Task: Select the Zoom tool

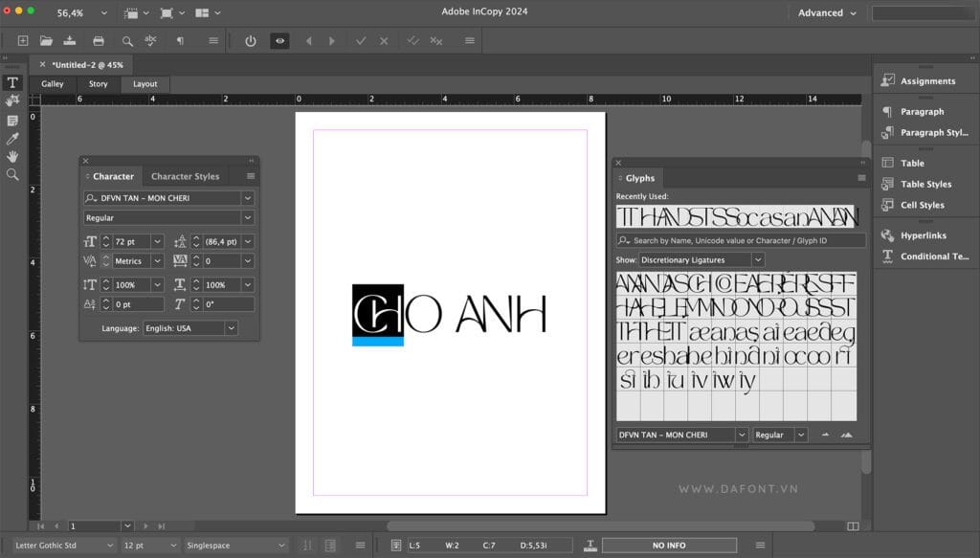Action: (11, 174)
